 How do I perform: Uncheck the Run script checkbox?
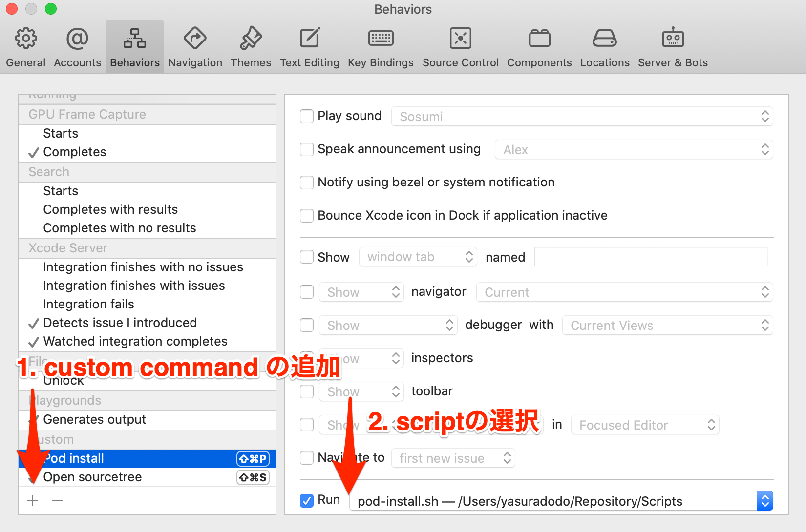pyautogui.click(x=307, y=501)
